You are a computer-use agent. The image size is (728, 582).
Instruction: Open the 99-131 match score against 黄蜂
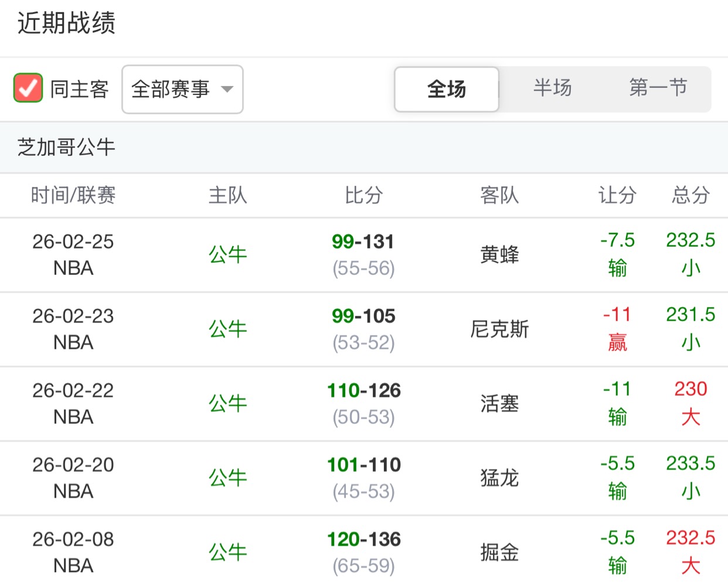(363, 241)
